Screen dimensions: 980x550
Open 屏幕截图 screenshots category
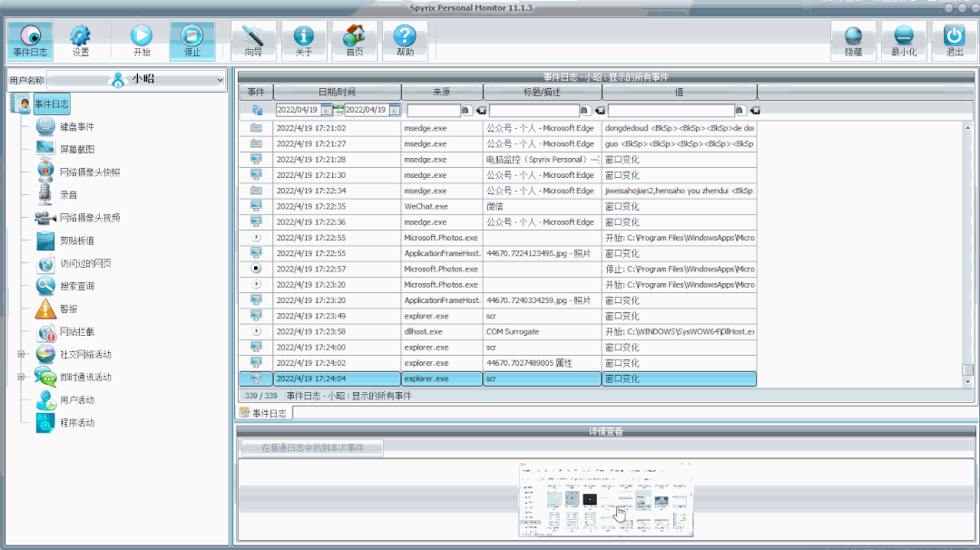pos(77,150)
